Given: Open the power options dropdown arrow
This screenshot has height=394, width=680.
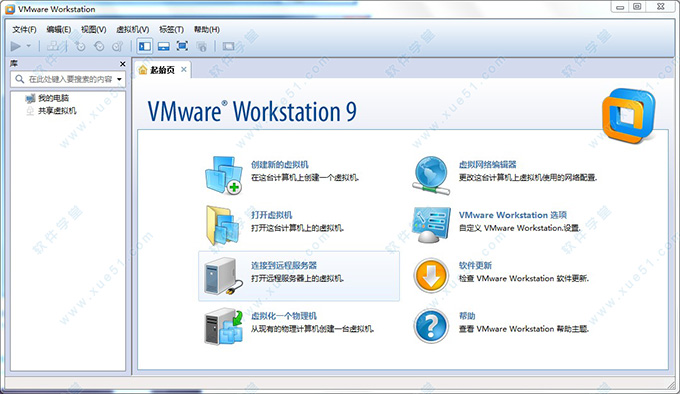Looking at the screenshot, I should [29, 46].
